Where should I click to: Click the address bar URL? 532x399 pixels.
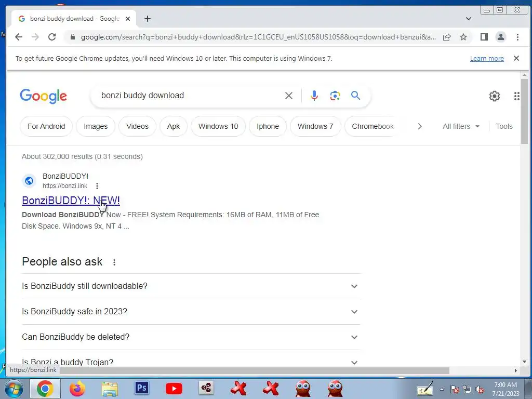258,37
